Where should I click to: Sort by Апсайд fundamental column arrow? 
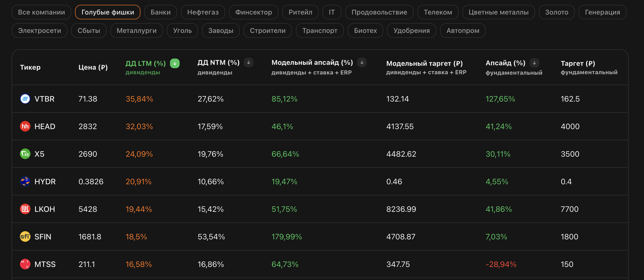(535, 63)
